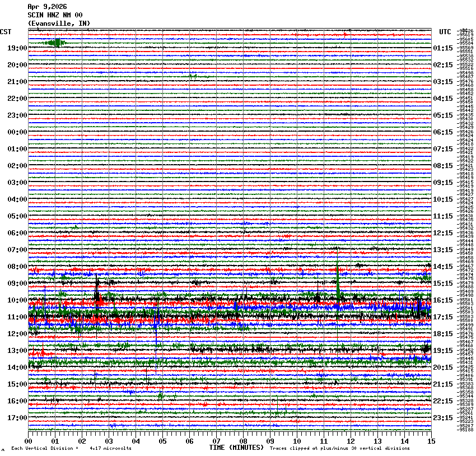Click minute 15 on the bottom axis

pyautogui.click(x=431, y=441)
